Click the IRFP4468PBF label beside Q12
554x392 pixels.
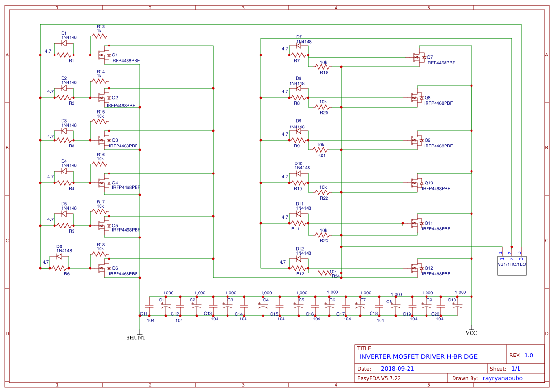click(x=436, y=274)
